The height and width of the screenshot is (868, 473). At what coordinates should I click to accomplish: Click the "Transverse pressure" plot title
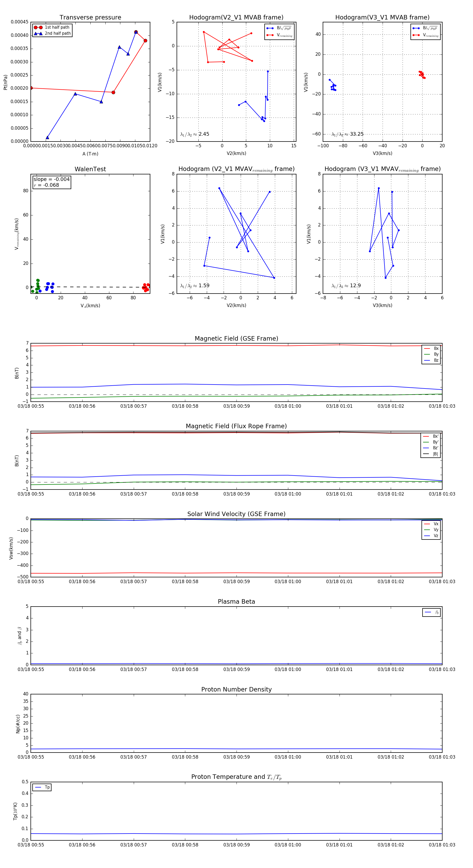tap(90, 18)
